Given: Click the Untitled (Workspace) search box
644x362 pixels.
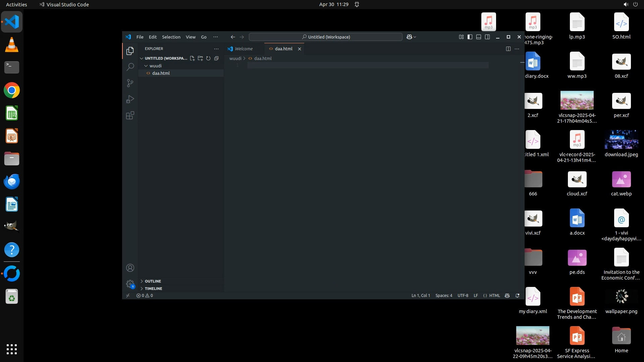Looking at the screenshot, I should (x=325, y=37).
